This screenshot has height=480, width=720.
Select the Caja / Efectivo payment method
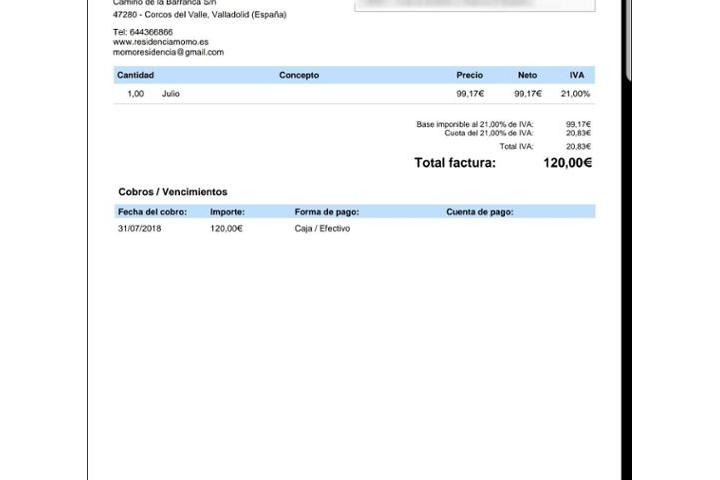coord(322,229)
